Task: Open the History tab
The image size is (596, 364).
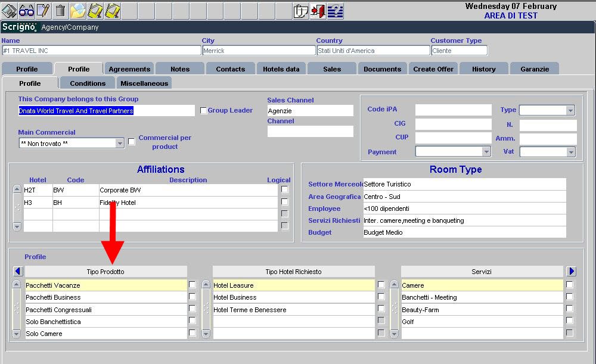Action: tap(484, 69)
